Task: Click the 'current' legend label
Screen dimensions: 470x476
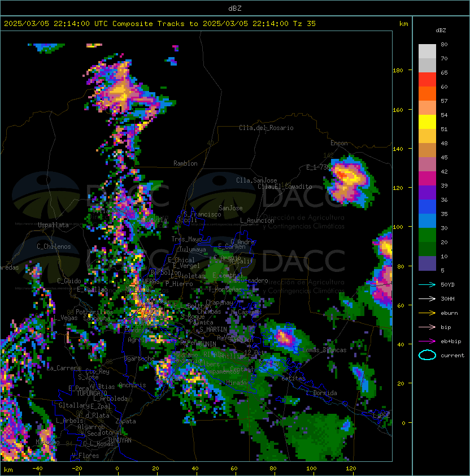Action: click(x=452, y=355)
